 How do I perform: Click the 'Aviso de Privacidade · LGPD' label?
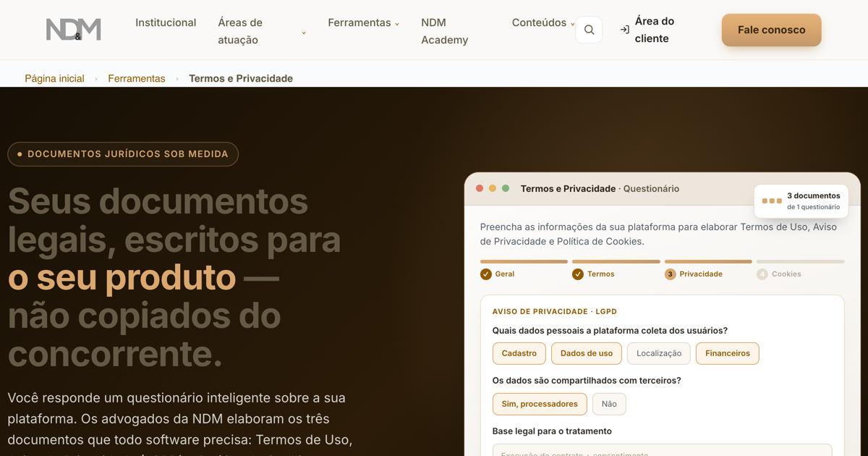pos(555,311)
